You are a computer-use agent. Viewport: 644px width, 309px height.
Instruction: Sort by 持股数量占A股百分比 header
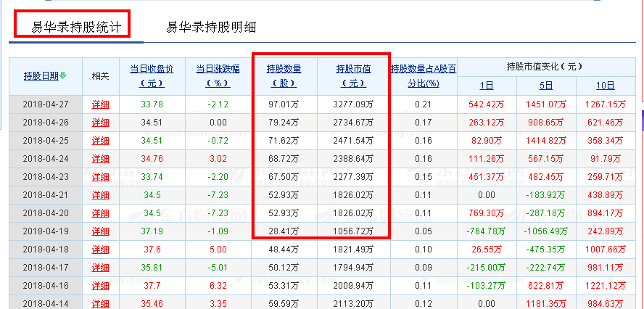424,76
